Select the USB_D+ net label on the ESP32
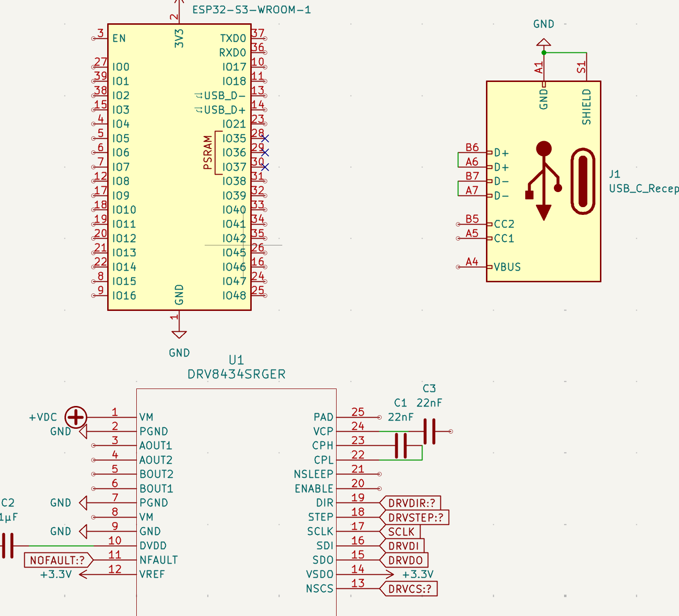 click(223, 110)
